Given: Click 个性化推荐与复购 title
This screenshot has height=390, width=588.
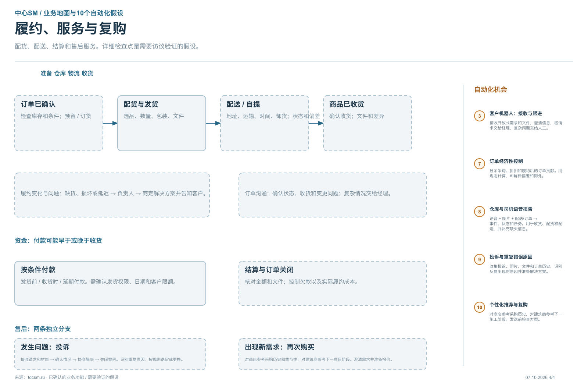Looking at the screenshot, I should [509, 305].
